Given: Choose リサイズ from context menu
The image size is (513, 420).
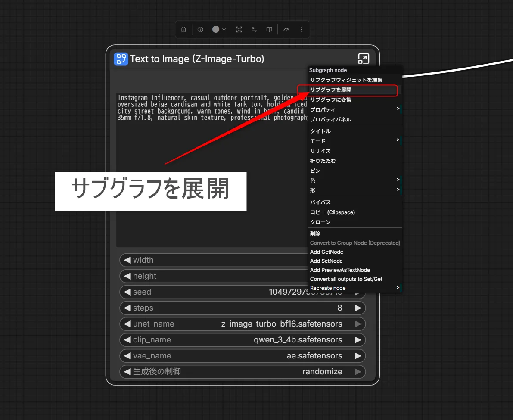Looking at the screenshot, I should point(355,151).
